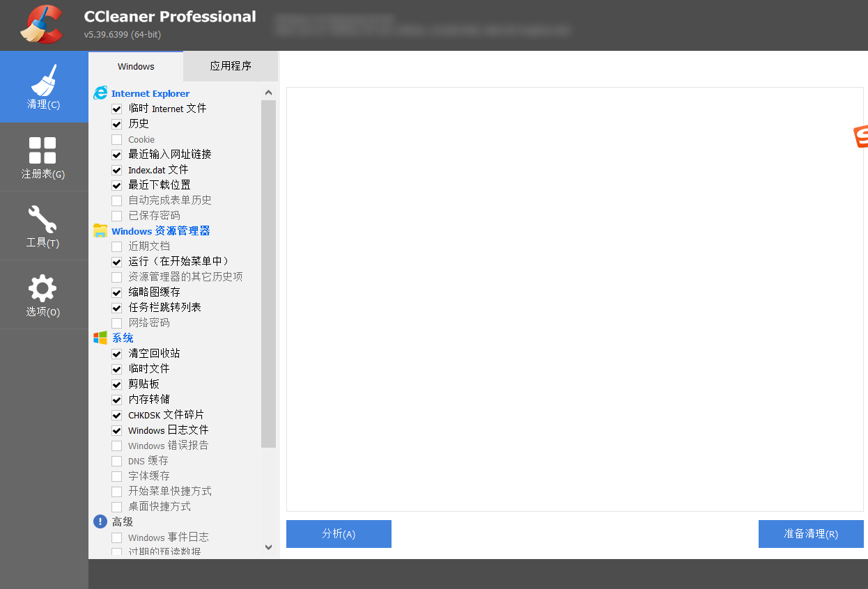Screen dimensions: 868x589
Task: Uncheck 清空回收站 checkbox
Action: [116, 354]
